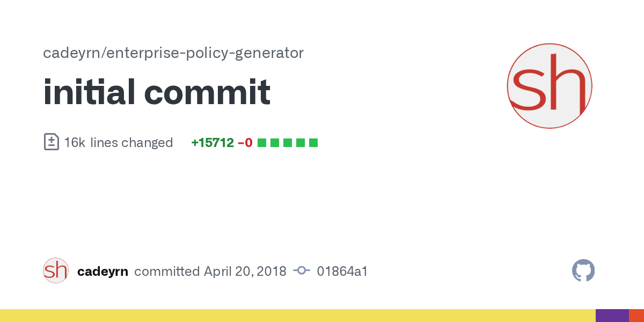This screenshot has height=322, width=644.
Task: Select the purple language bar segment
Action: coord(612,316)
